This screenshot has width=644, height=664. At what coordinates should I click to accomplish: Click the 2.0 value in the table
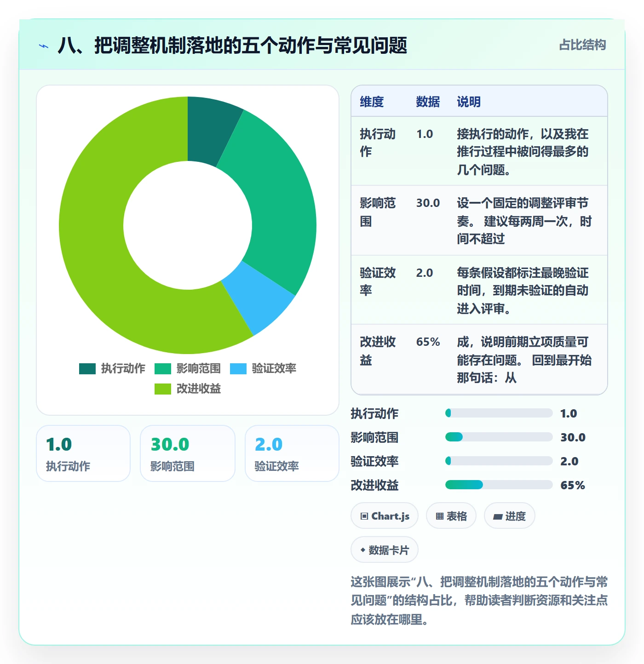[425, 273]
